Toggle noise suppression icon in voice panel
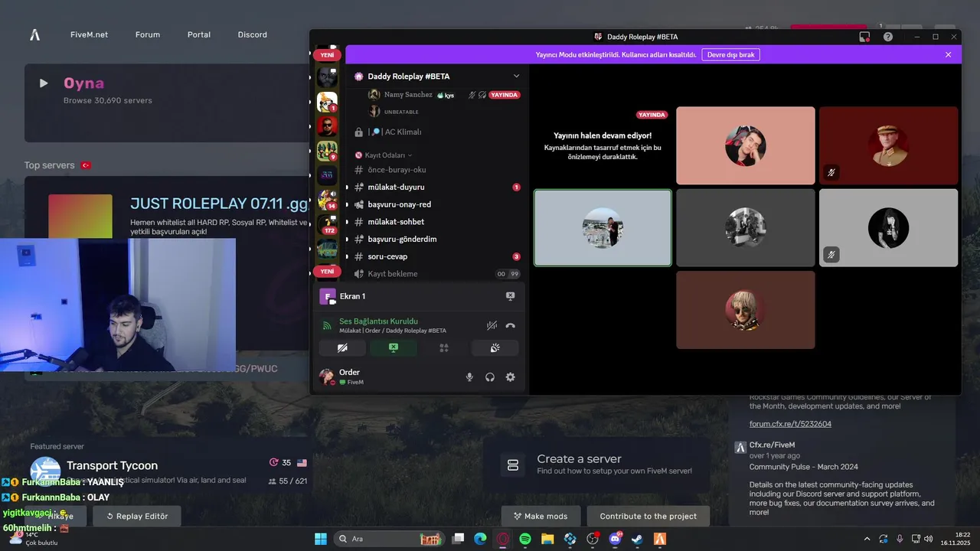 coord(492,325)
